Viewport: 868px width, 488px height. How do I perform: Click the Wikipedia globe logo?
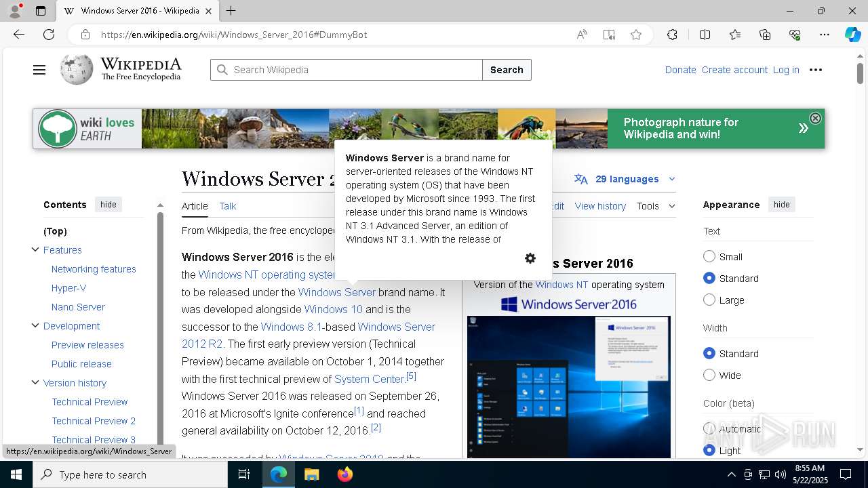[x=77, y=69]
